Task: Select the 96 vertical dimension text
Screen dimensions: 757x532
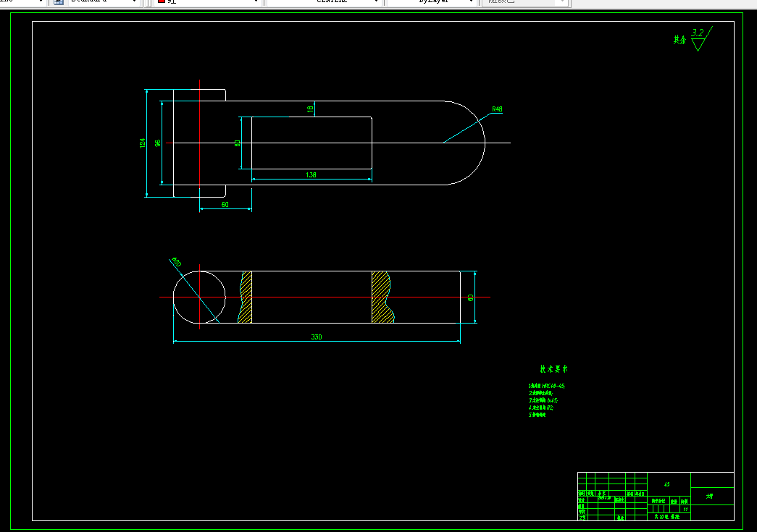Action: click(157, 143)
